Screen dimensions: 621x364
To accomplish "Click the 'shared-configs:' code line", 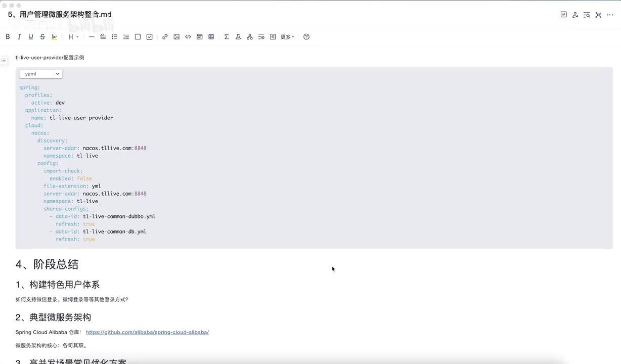I will coord(66,209).
